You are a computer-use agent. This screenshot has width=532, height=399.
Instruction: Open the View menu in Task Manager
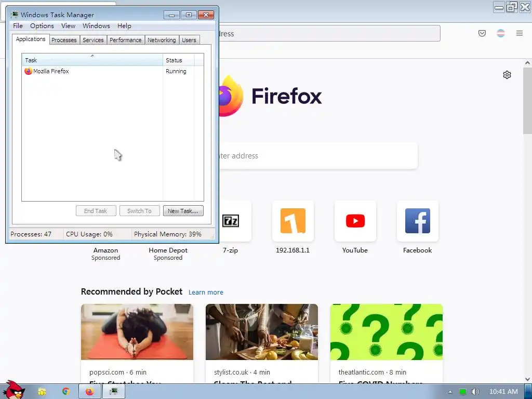tap(68, 26)
